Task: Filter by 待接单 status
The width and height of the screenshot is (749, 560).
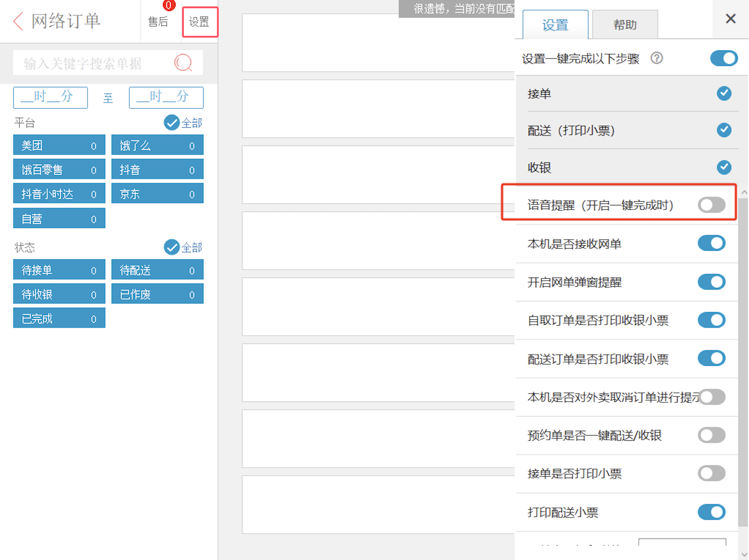Action: pos(59,270)
